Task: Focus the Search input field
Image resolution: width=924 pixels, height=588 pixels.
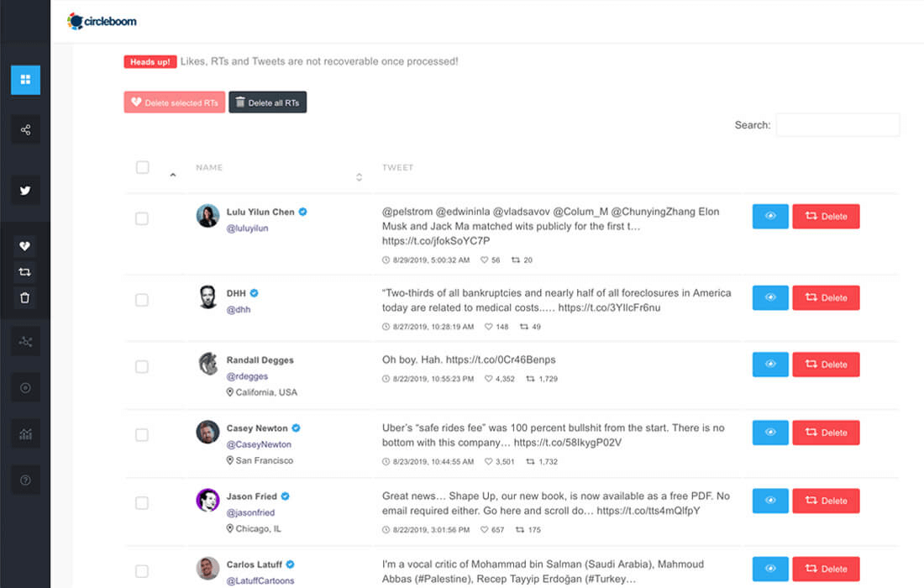Action: [x=837, y=125]
